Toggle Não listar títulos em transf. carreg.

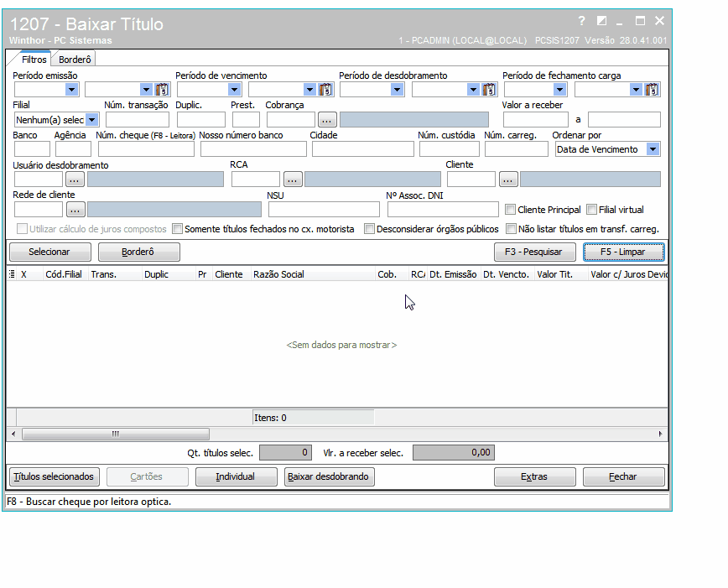[x=511, y=228]
